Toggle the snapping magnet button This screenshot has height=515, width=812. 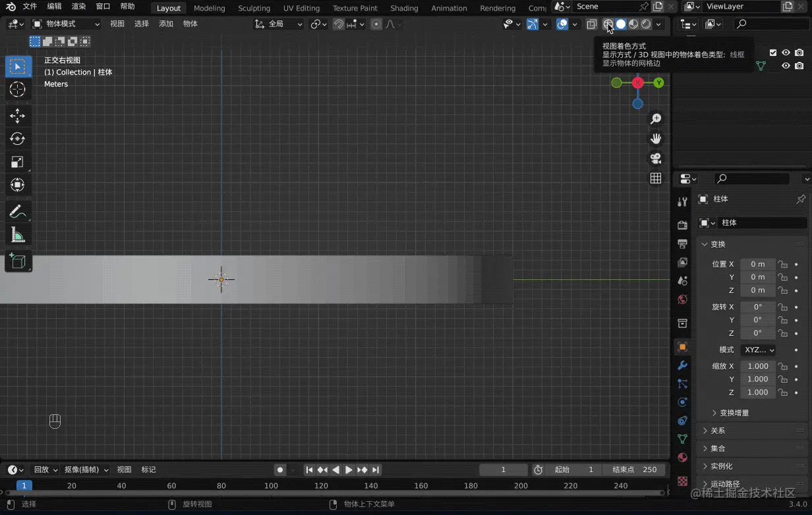[338, 24]
